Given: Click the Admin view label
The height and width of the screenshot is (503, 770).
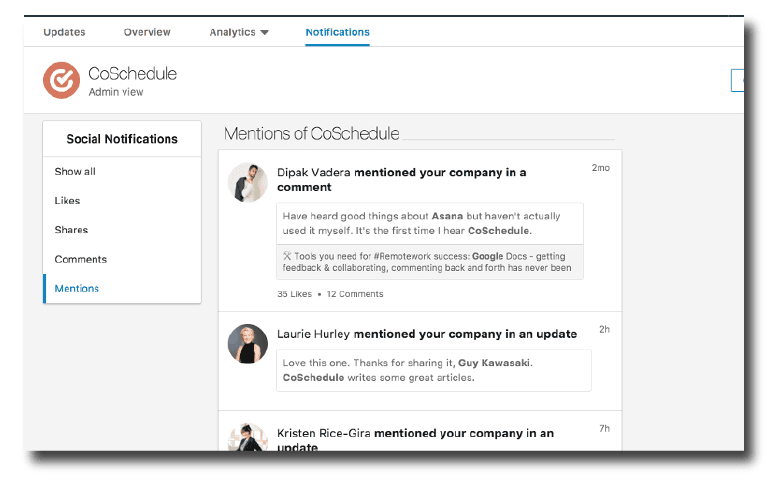Looking at the screenshot, I should point(116,92).
